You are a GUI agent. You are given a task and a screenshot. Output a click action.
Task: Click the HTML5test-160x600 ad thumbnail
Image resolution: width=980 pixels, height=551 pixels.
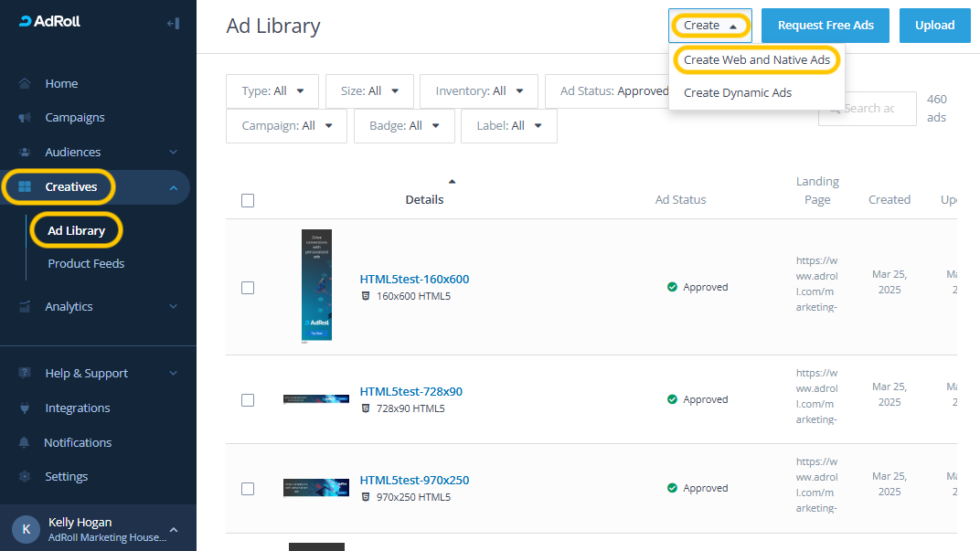[316, 285]
